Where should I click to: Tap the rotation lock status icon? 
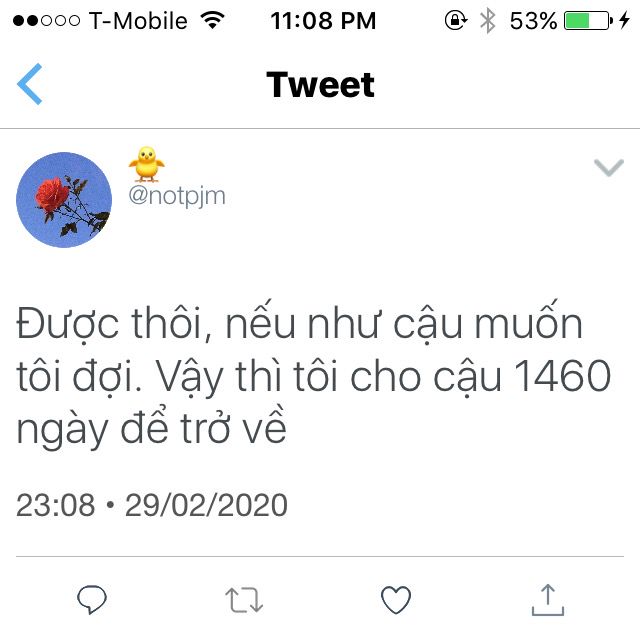point(456,20)
